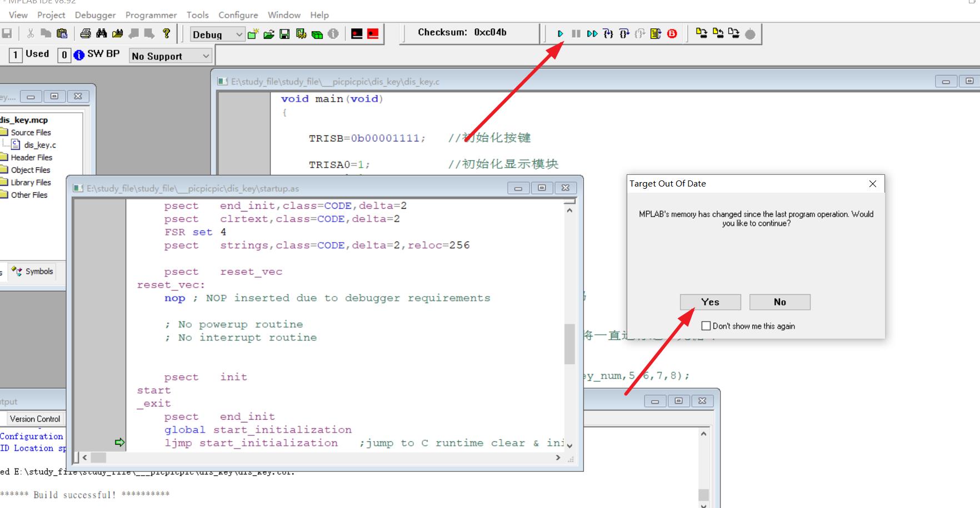Click the Program target device icon
The height and width of the screenshot is (508, 980).
point(702,34)
